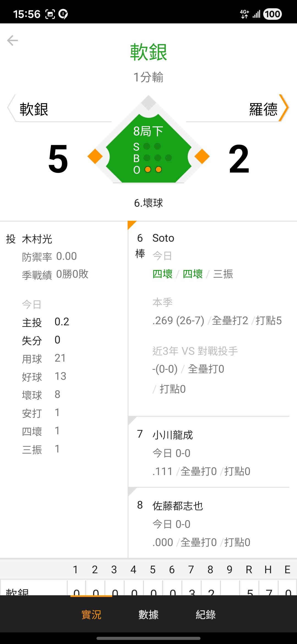Select the 實況 tab
The image size is (297, 644).
click(91, 615)
